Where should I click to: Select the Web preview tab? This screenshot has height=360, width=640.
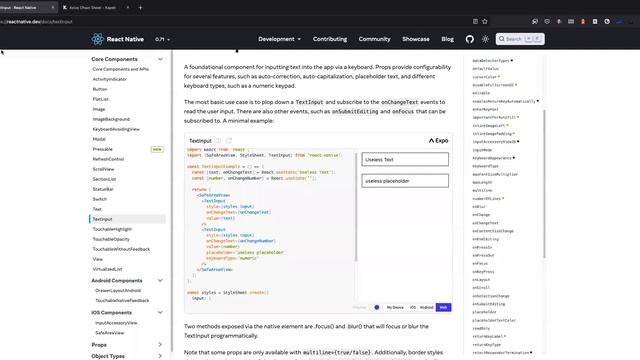coord(443,307)
